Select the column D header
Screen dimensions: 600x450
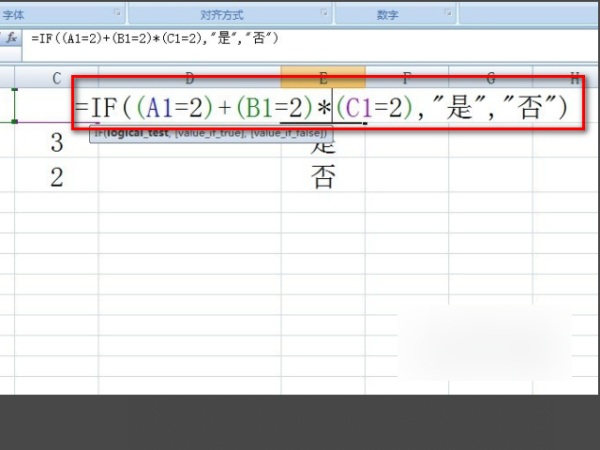[189, 78]
